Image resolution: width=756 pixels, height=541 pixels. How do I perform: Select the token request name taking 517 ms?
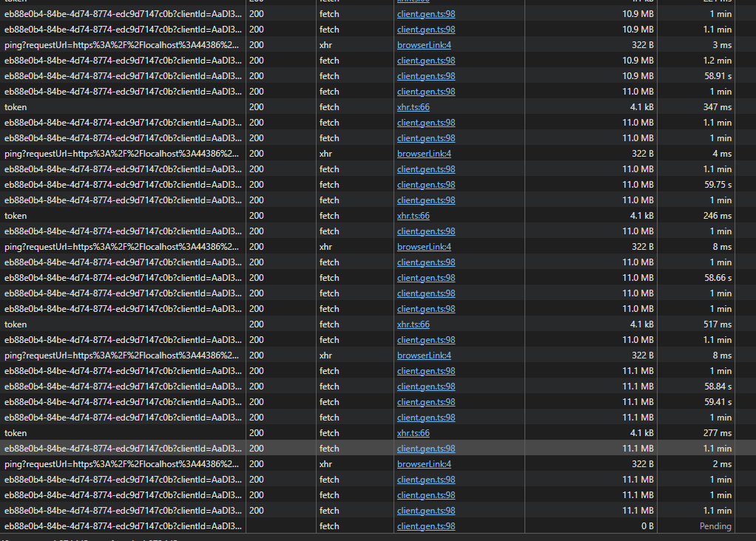coord(16,324)
